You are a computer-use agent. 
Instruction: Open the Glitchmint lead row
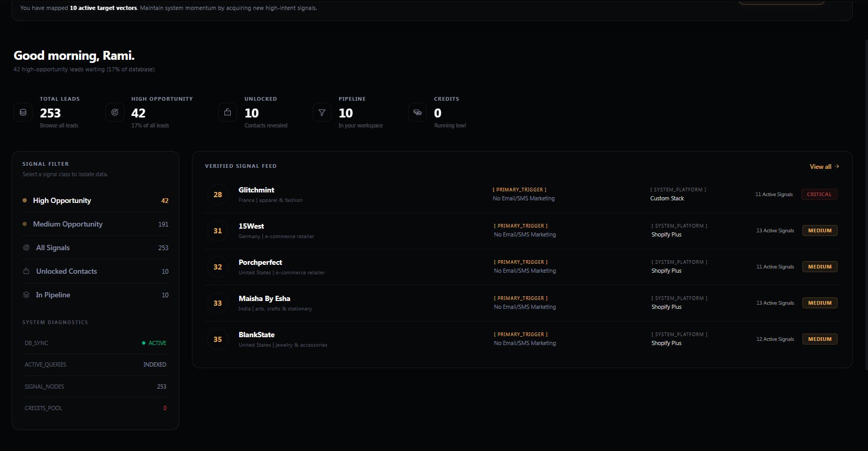522,195
